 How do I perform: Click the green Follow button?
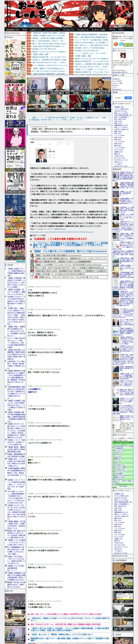click(x=128, y=45)
